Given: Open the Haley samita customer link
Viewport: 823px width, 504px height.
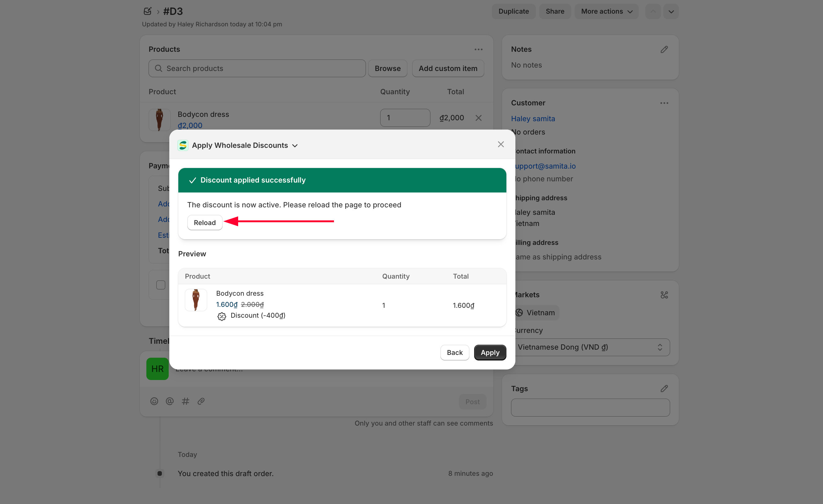Looking at the screenshot, I should (x=533, y=118).
